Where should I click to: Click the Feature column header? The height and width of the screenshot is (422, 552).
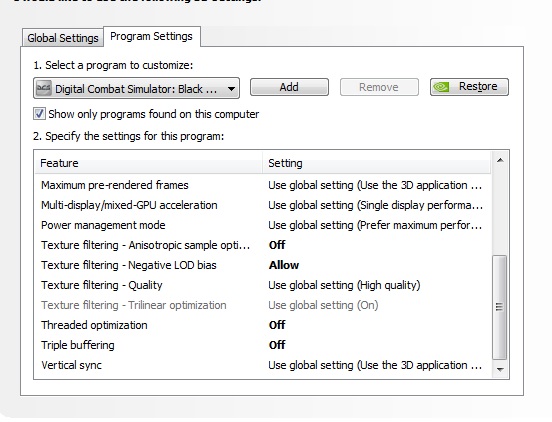(x=149, y=163)
